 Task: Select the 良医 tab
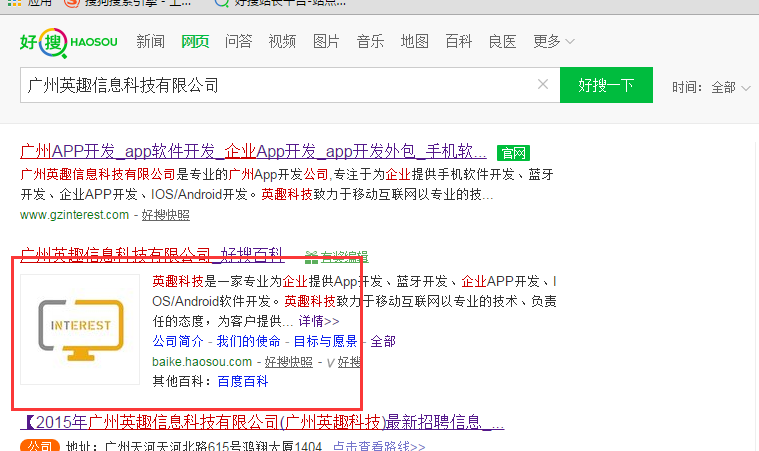click(x=502, y=42)
